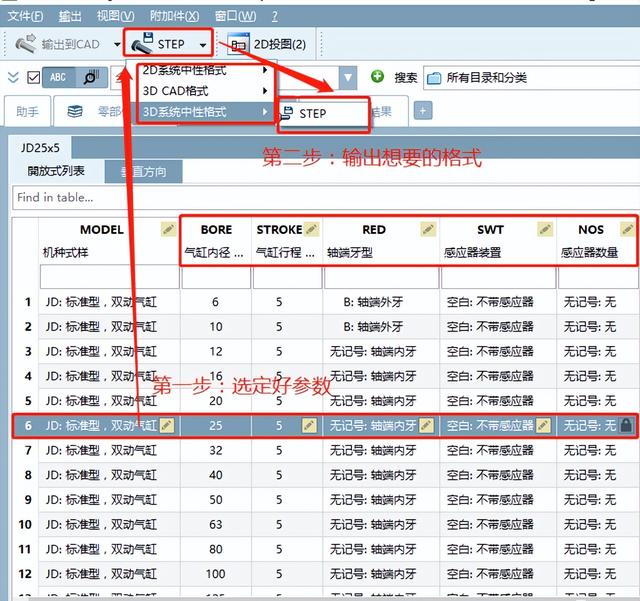This screenshot has height=601, width=640.
Task: Expand the double-chevron panel expander
Action: coord(13,77)
